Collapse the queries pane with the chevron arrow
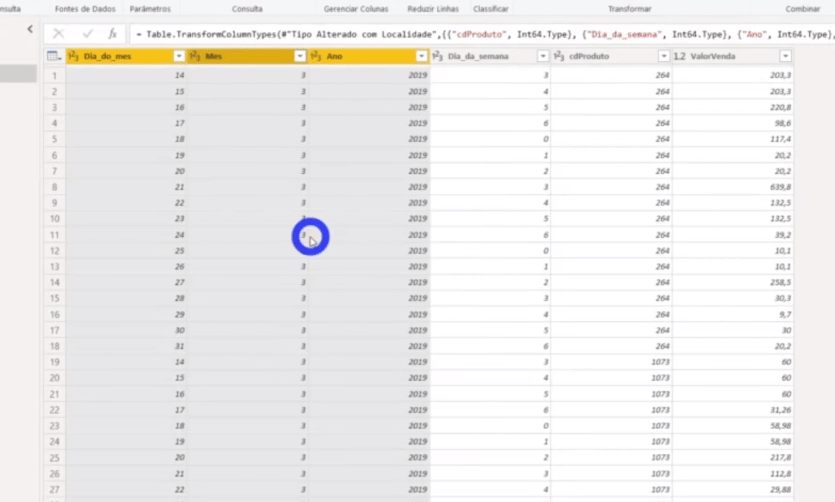Screen dimensions: 835x502 pos(30,30)
